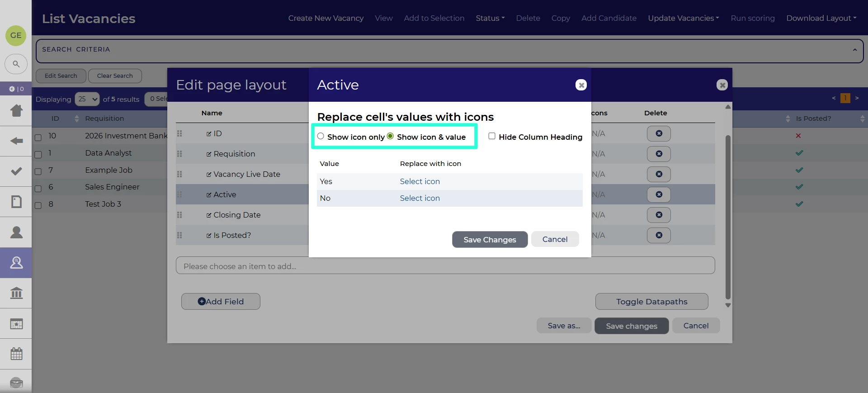Viewport: 868px width, 393px height.
Task: Click Copy in the top menu
Action: point(561,18)
